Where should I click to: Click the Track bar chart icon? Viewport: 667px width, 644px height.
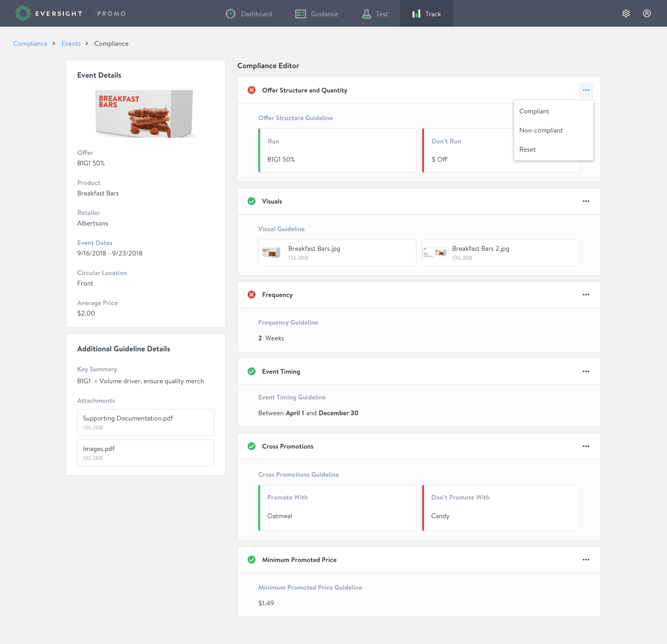[416, 14]
